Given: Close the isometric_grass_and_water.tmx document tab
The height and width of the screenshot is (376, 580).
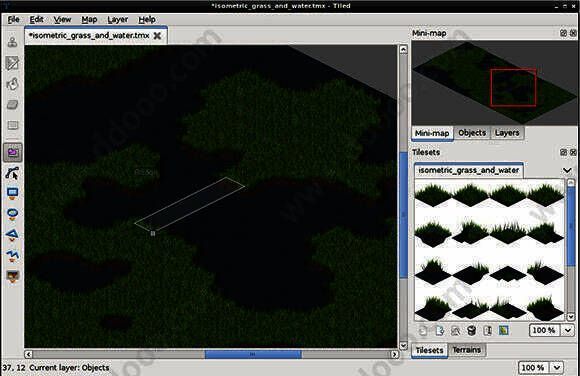Looking at the screenshot, I should pyautogui.click(x=157, y=36).
